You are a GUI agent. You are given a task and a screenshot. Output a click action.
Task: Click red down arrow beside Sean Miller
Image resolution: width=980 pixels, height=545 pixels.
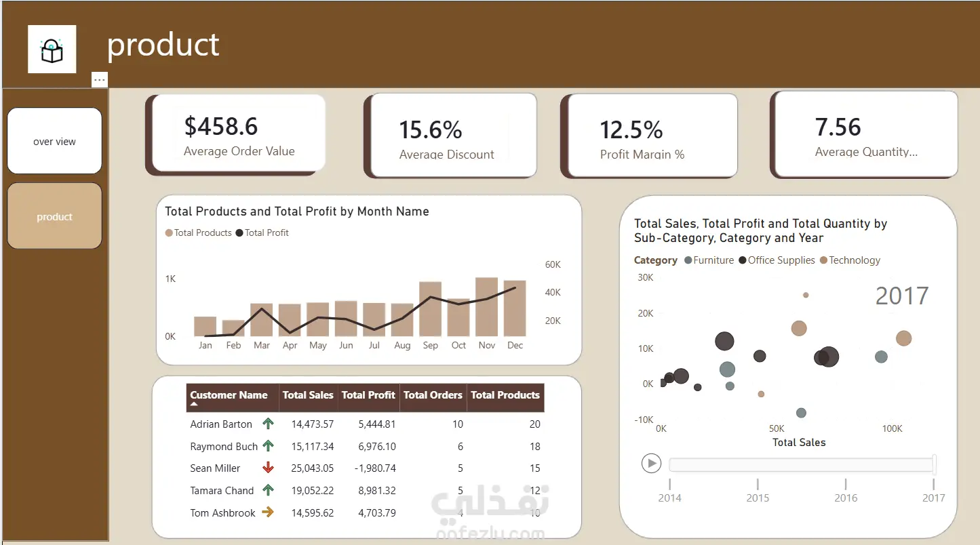[268, 468]
